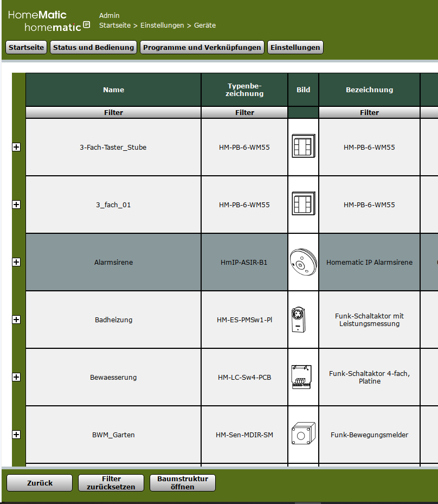This screenshot has width=438, height=504.
Task: Go to Einstellungen in breadcrumb
Action: coord(162,25)
